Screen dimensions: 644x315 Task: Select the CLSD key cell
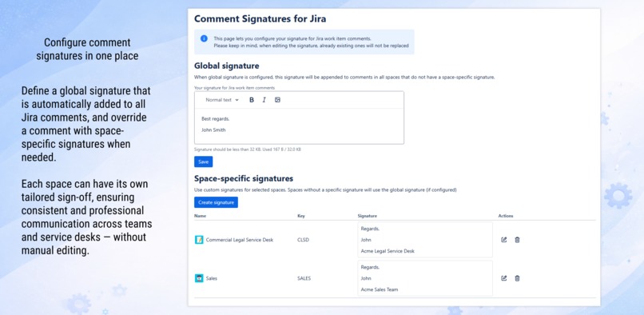pyautogui.click(x=303, y=240)
